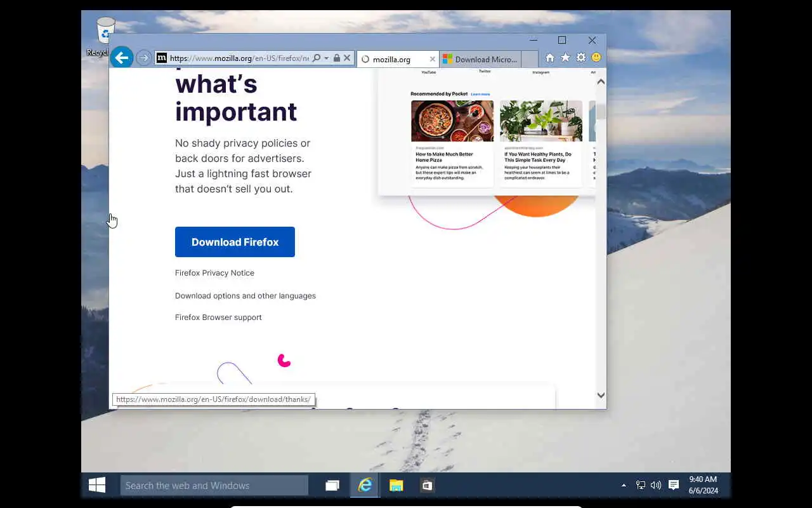This screenshot has width=812, height=508.
Task: Open a new tab with the blank tab button
Action: 529,59
